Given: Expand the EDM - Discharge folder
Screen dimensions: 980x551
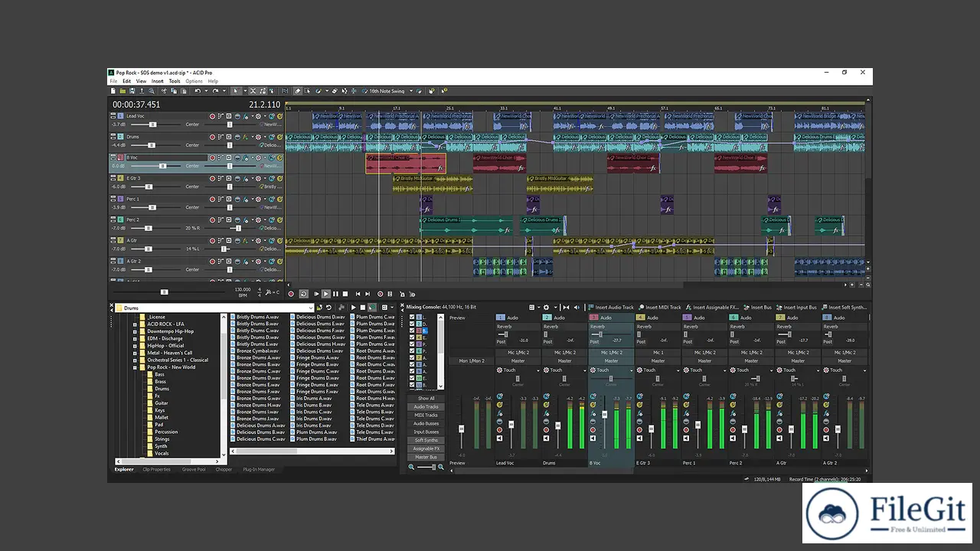Looking at the screenshot, I should click(x=135, y=338).
